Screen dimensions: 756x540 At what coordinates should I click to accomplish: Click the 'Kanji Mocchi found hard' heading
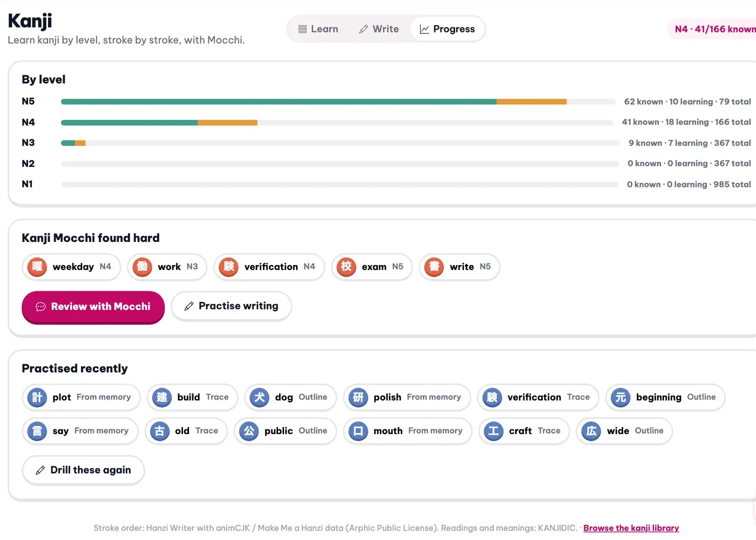(91, 238)
